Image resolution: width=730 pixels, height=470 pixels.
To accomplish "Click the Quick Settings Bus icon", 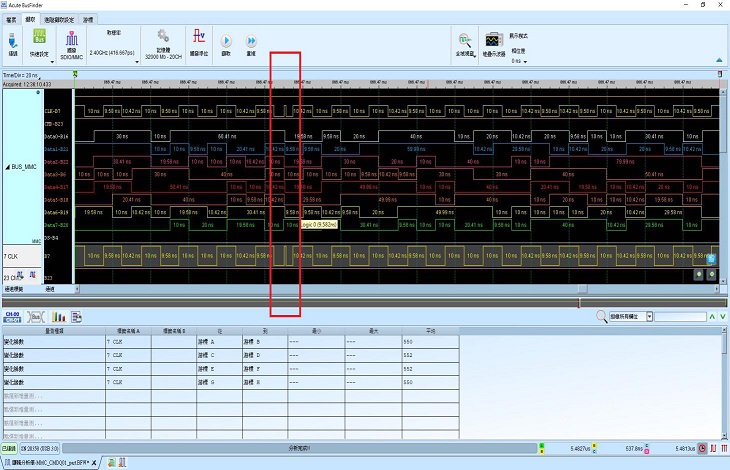I will (41, 36).
